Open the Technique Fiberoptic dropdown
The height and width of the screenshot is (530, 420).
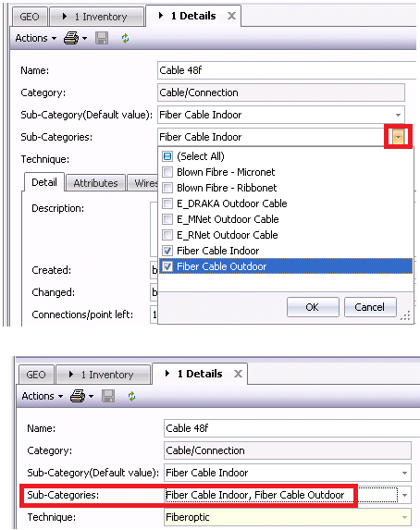[405, 517]
